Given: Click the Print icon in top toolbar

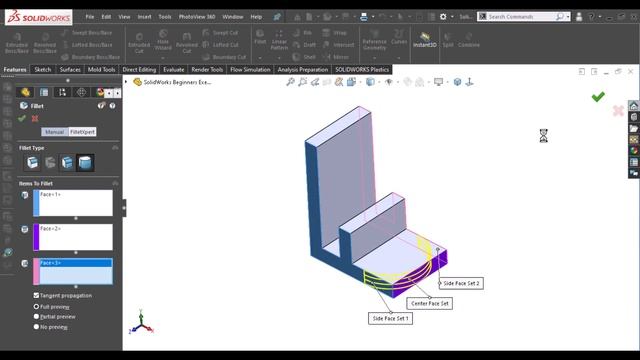Looking at the screenshot, I should click(364, 17).
